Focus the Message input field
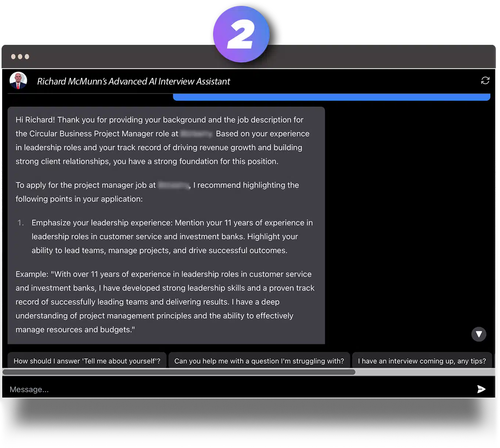 point(239,389)
